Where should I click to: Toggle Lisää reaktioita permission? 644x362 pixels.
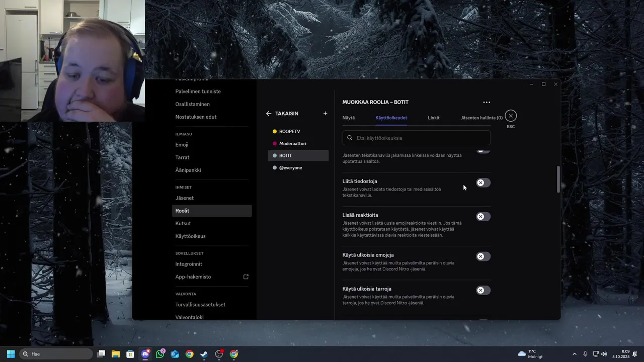coord(483,216)
